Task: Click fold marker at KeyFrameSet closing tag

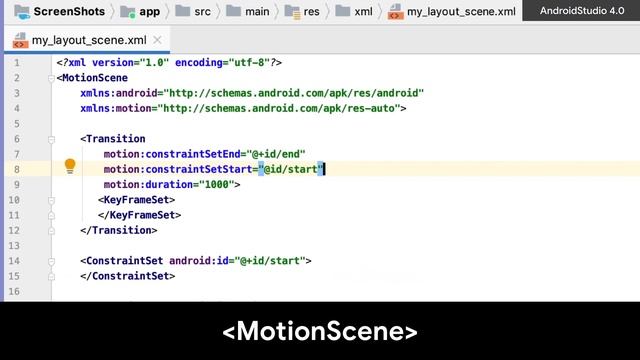Action: (x=51, y=216)
